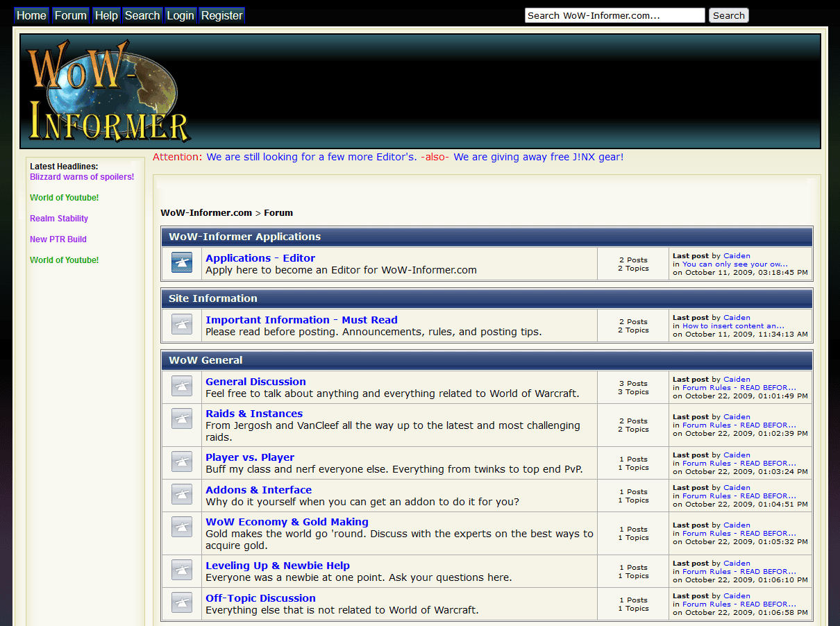Viewport: 840px width, 626px height.
Task: Click the General Discussion forum icon
Action: [x=182, y=387]
